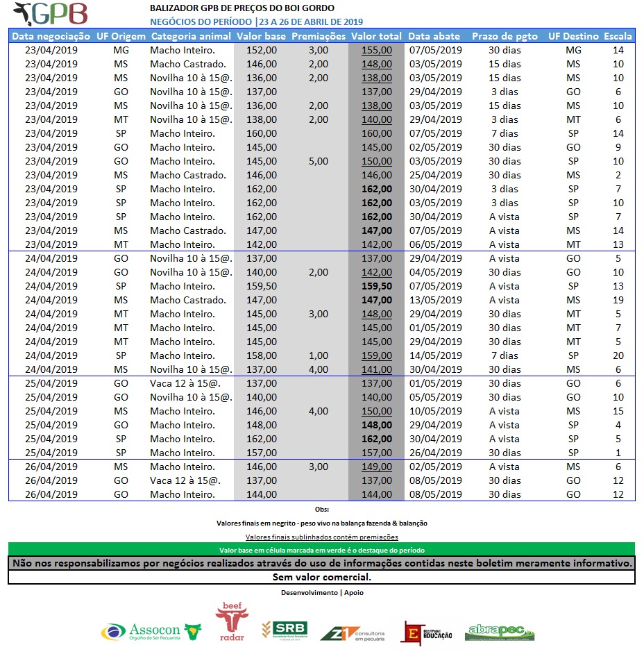Viewport: 644px width, 654px height.
Task: Click the 'Desenvolvimento | Apoio' label
Action: coord(321,592)
